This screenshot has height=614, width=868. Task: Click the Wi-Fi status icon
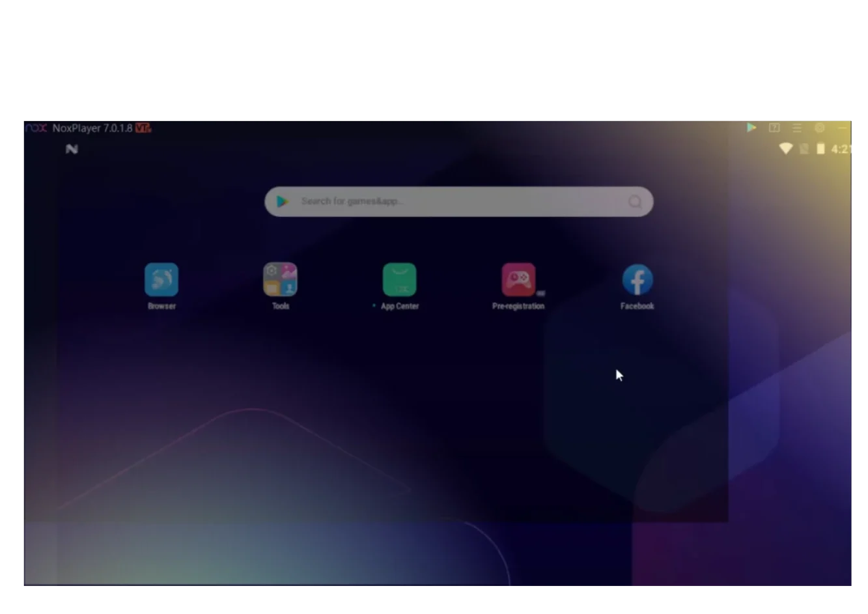point(786,148)
